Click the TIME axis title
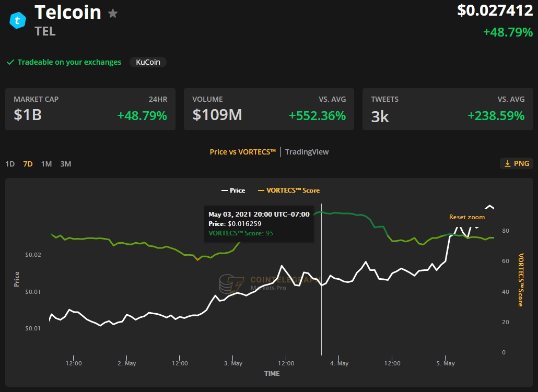Screen dimensions: 538x392 [x=272, y=374]
